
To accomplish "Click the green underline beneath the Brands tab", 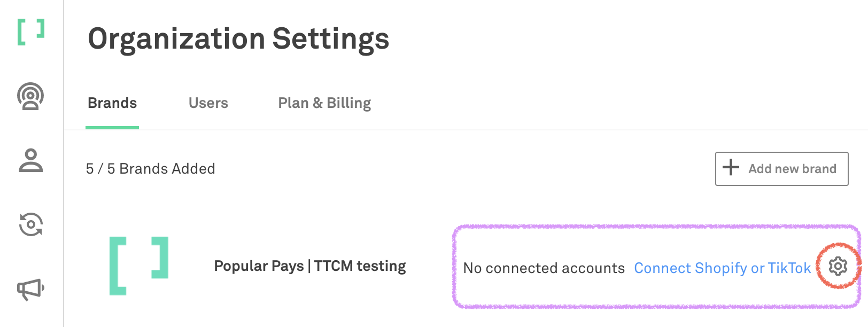I will 112,127.
